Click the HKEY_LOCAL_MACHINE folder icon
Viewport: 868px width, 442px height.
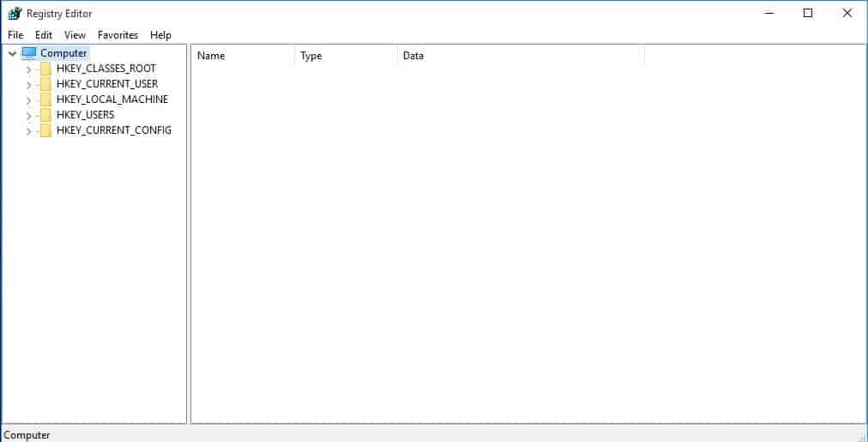[x=46, y=100]
